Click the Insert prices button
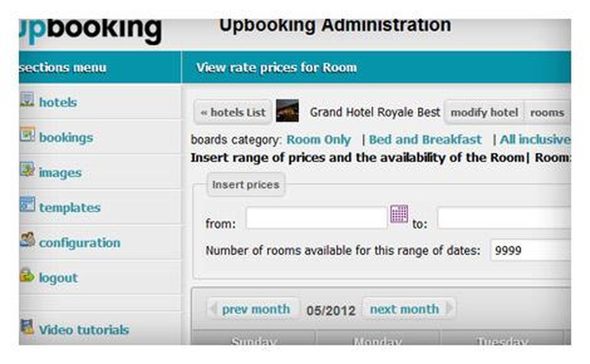 click(246, 185)
